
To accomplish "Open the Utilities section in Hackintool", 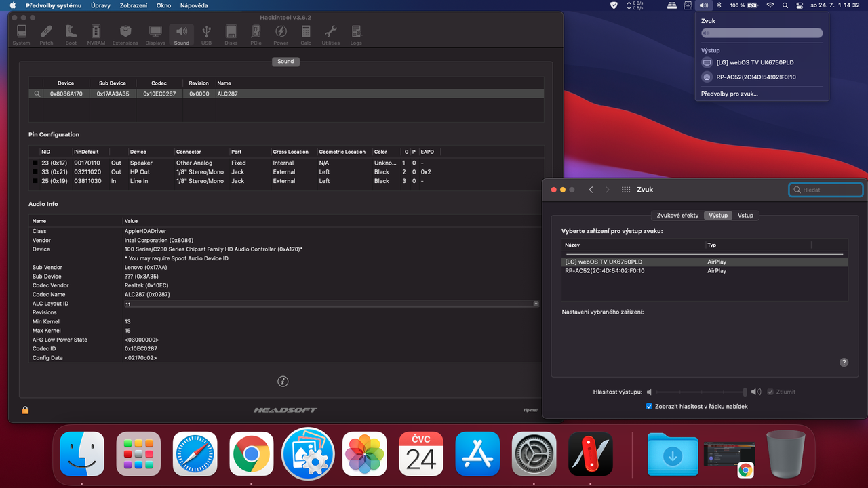I will 331,35.
